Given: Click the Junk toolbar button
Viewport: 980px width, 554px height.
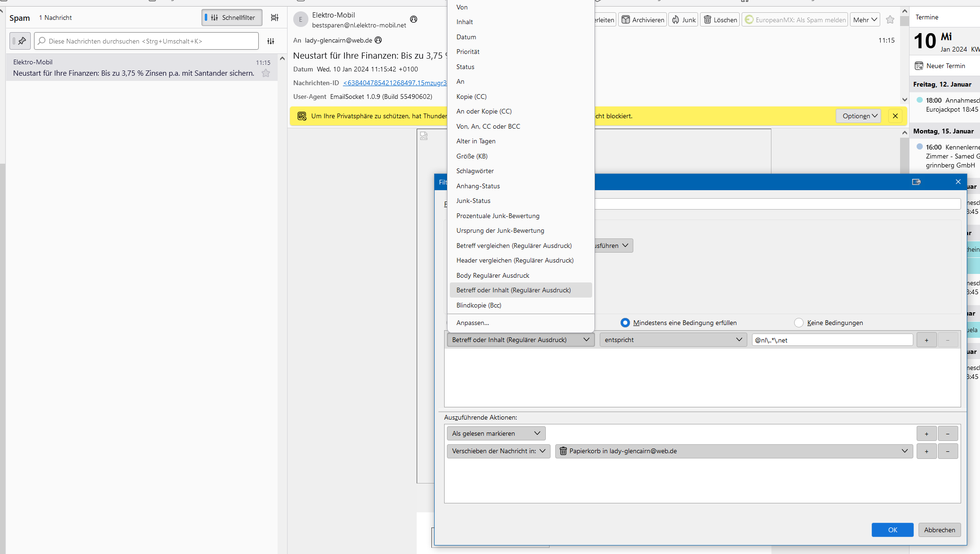Looking at the screenshot, I should [x=683, y=19].
